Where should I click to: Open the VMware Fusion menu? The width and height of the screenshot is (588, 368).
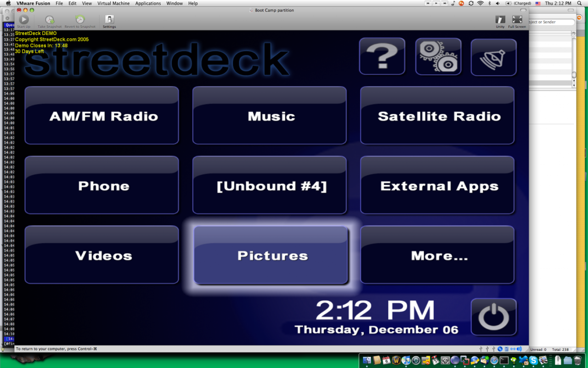(33, 3)
